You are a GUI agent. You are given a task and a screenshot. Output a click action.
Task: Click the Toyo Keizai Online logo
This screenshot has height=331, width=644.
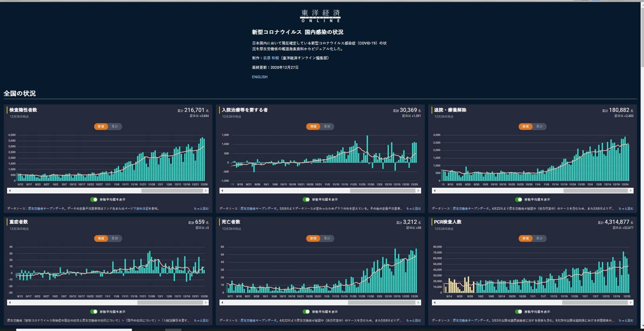click(x=320, y=16)
